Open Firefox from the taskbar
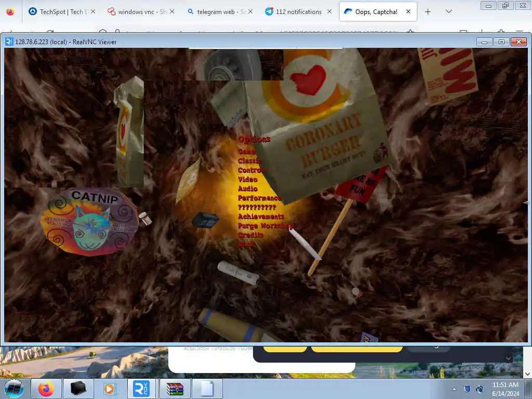The width and height of the screenshot is (532, 399). coord(46,389)
